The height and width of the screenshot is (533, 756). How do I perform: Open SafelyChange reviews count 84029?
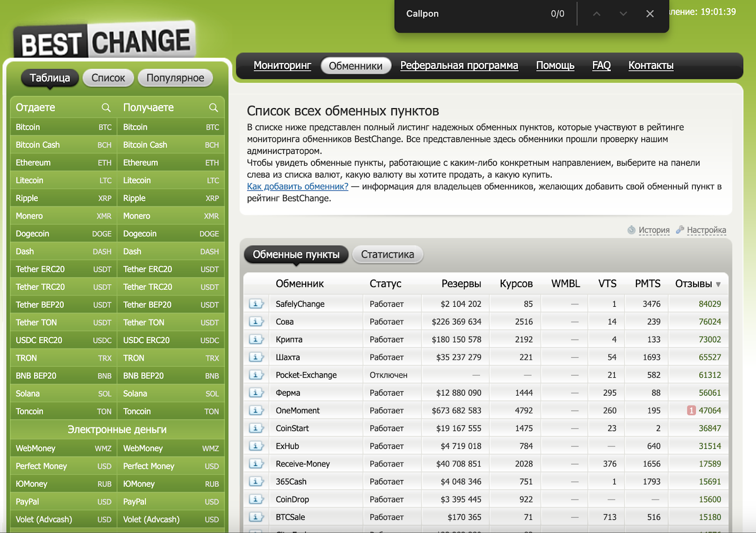[710, 304]
